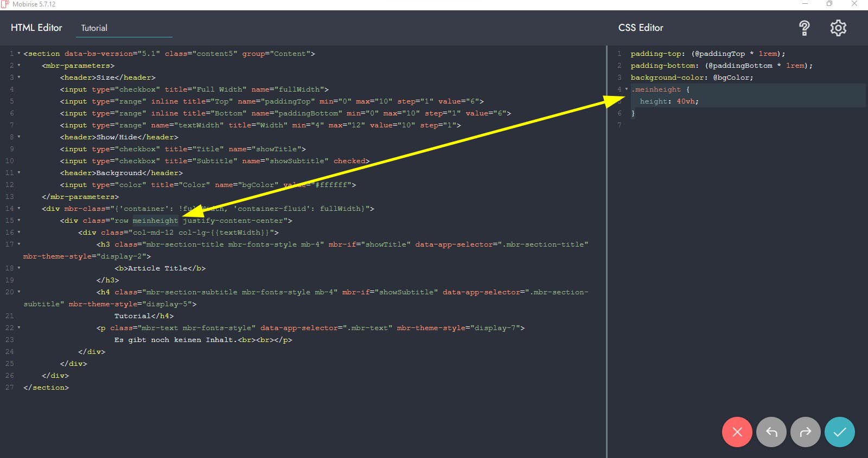The height and width of the screenshot is (458, 868).
Task: Switch to the Tutorial tab
Action: click(94, 28)
